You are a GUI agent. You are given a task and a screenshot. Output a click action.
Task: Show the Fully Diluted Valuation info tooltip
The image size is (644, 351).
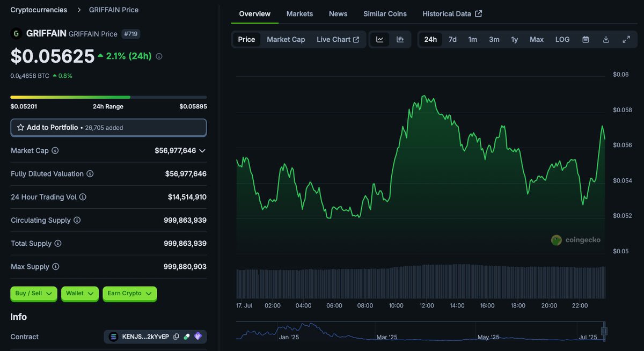point(90,174)
